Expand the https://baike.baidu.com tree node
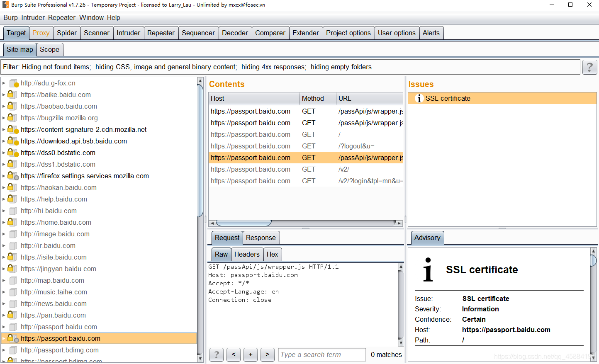 point(4,95)
